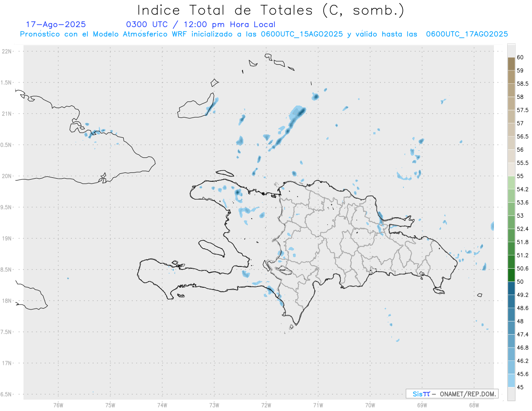Screen dimensions: 532x411
Task: Select the date '17-Ago-2025'
Action: click(56, 24)
